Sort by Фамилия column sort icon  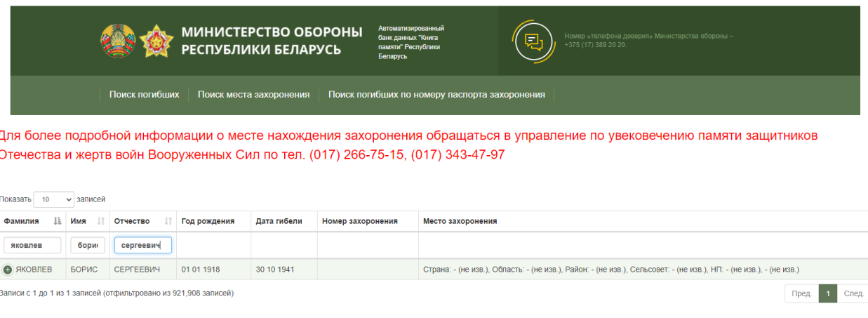pos(57,221)
